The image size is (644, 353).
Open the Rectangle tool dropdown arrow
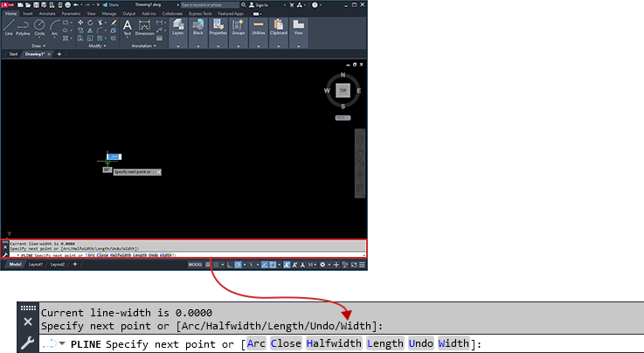[x=72, y=22]
